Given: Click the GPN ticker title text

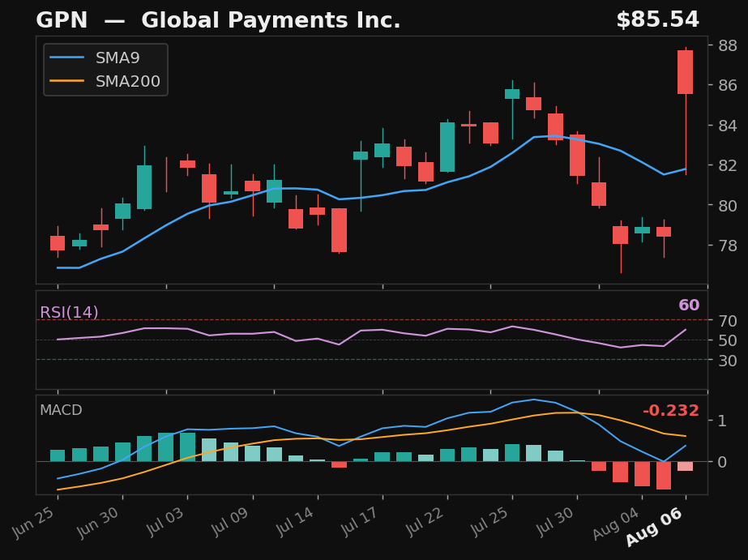Looking at the screenshot, I should (x=62, y=20).
